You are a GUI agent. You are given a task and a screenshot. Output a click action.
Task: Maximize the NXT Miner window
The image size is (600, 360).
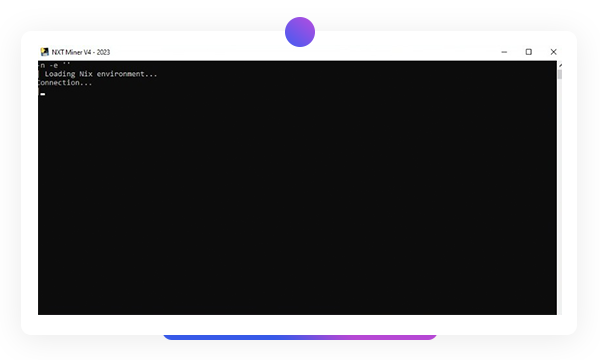pos(528,52)
